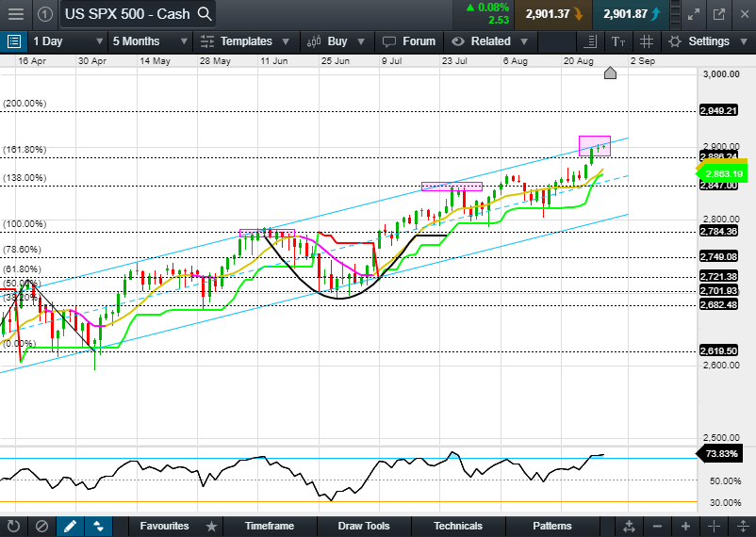Click the 2,949.21 Fibonacci price label

tap(718, 111)
